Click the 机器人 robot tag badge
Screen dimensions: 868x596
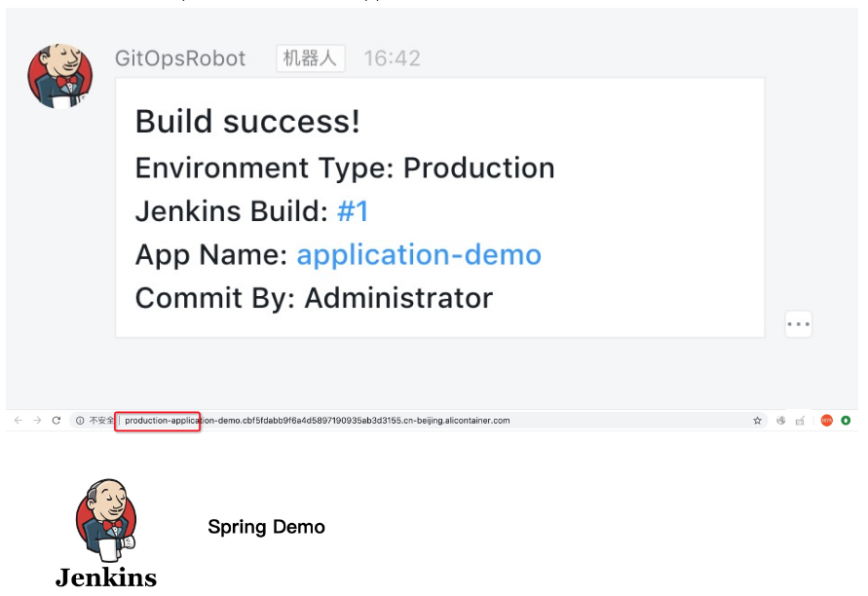[x=311, y=58]
